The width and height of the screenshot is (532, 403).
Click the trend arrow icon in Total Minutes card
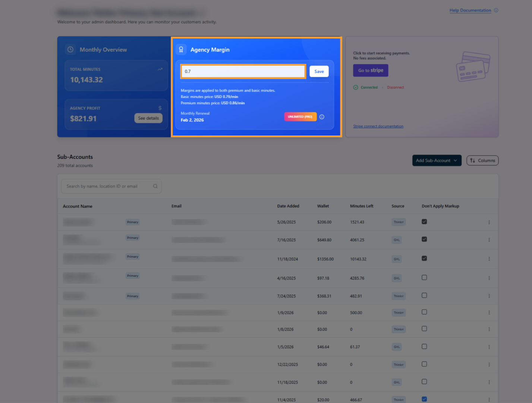[160, 69]
